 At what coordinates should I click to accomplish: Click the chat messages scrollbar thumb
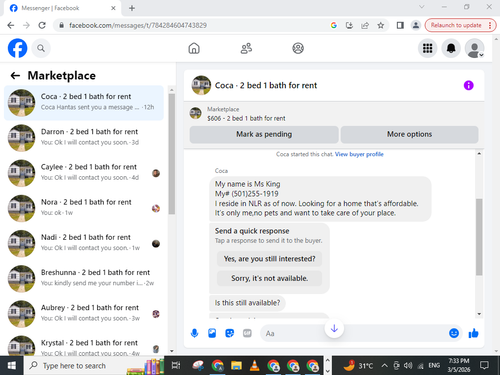(479, 237)
